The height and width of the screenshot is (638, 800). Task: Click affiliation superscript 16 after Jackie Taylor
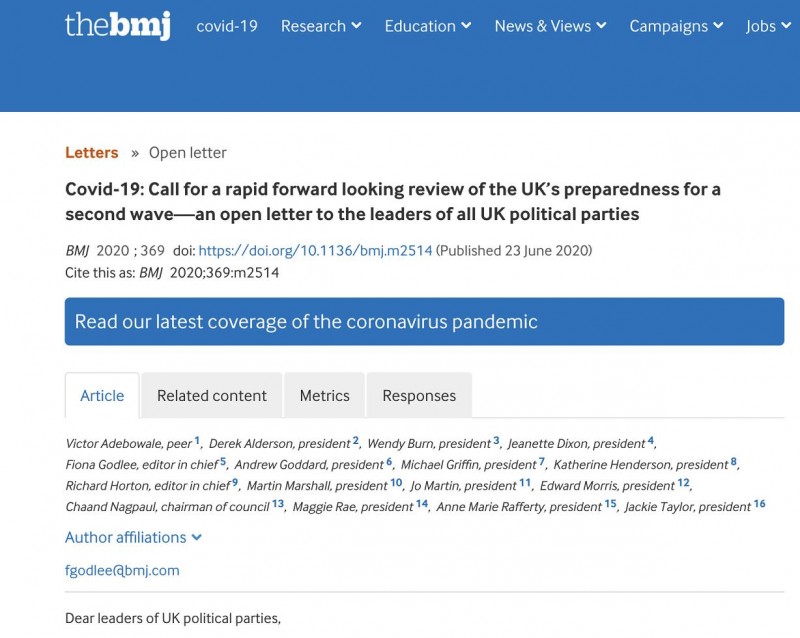[760, 504]
